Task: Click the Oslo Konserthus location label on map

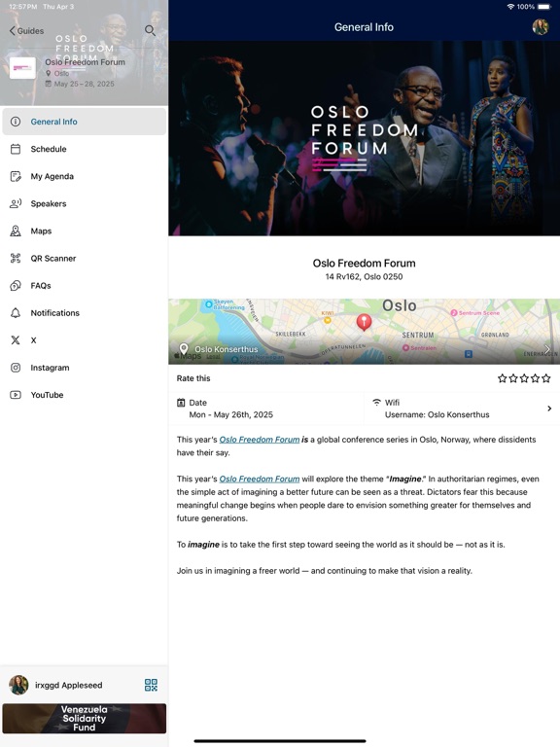Action: click(227, 349)
